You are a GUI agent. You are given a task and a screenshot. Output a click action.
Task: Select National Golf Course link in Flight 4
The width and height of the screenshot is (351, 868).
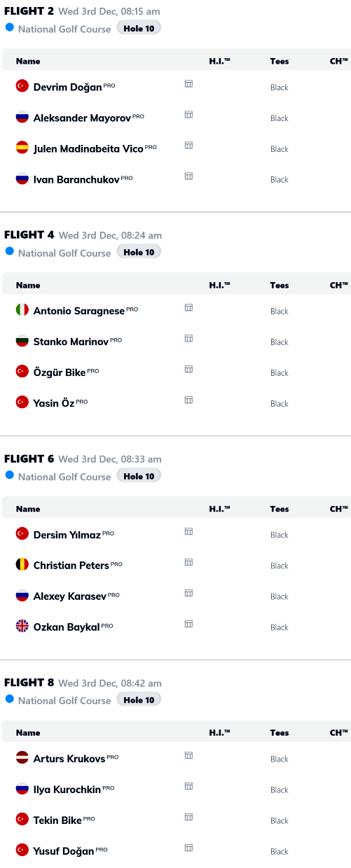[x=64, y=253]
